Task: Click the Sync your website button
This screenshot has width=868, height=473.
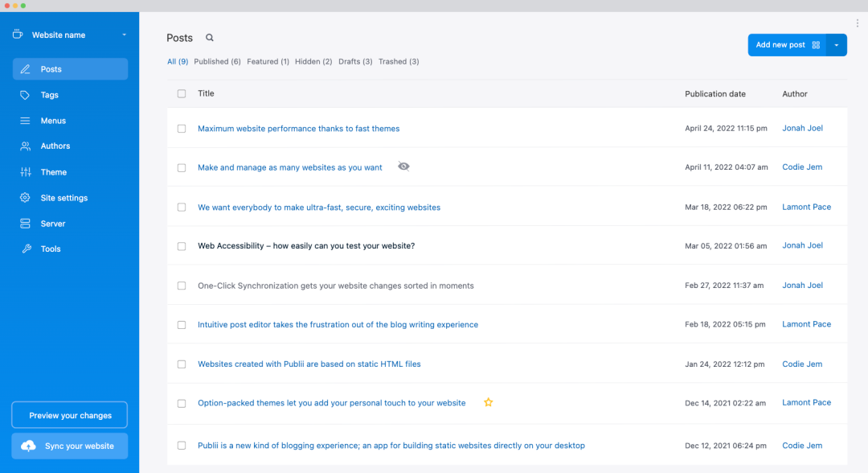Action: point(70,446)
